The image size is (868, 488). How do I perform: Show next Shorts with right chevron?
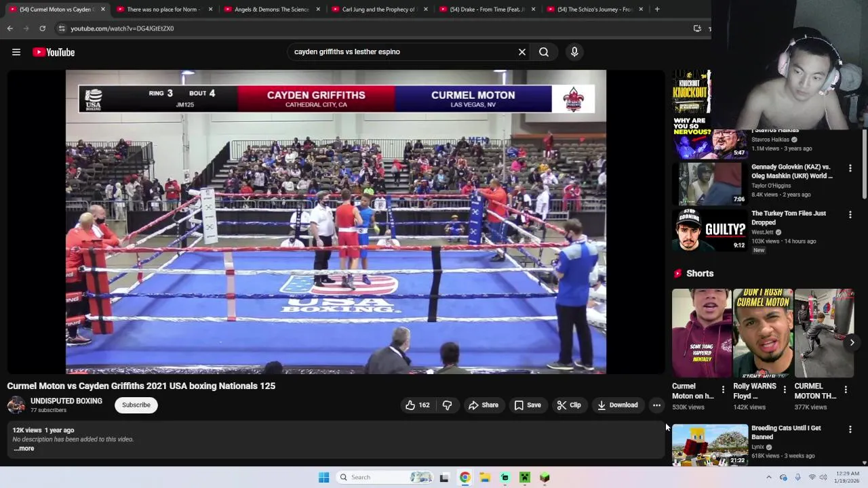(x=852, y=342)
